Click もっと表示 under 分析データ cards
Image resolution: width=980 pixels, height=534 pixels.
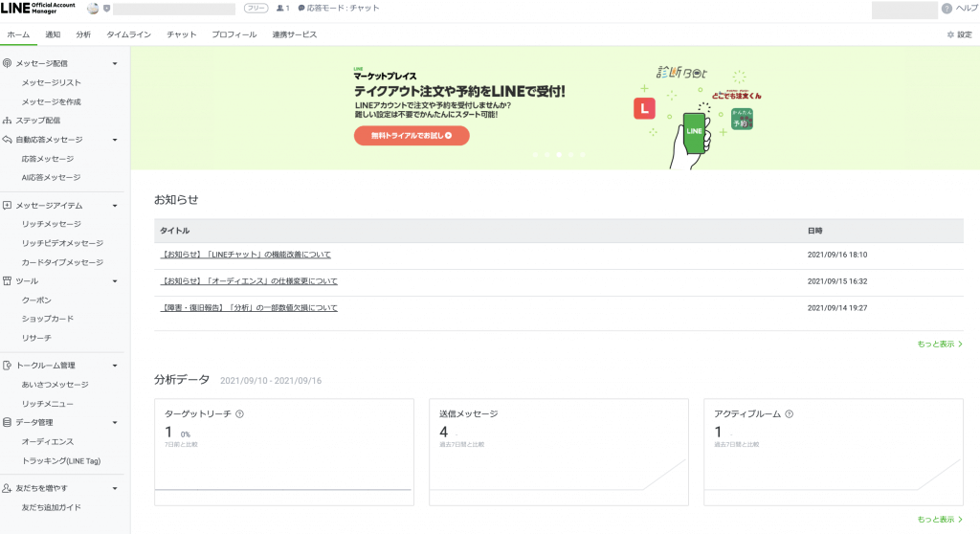tap(940, 519)
